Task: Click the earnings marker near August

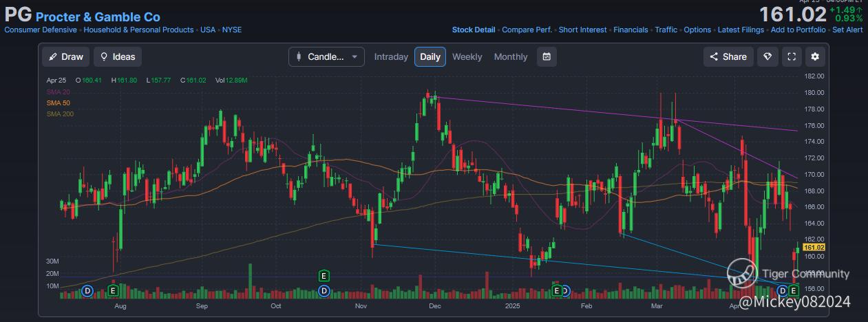Action: point(114,291)
